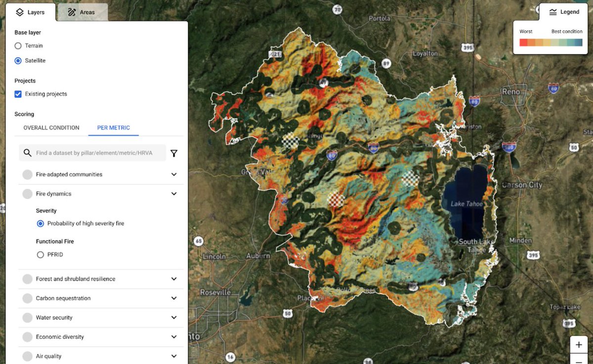Viewport: 593px width, 364px height.
Task: Click the best-condition teal legend swatch
Action: [578, 42]
